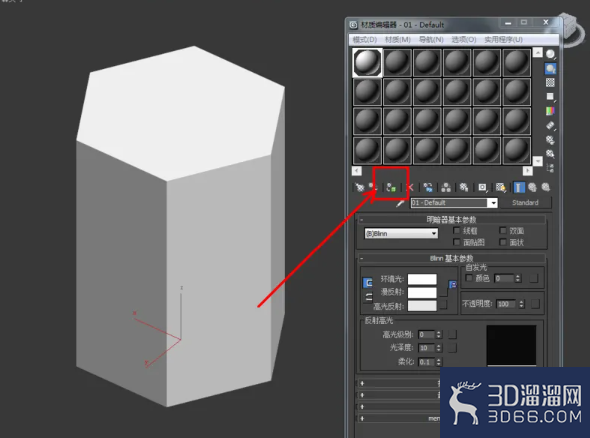Open the 高光反射 color swatch
The width and height of the screenshot is (590, 438).
422,306
